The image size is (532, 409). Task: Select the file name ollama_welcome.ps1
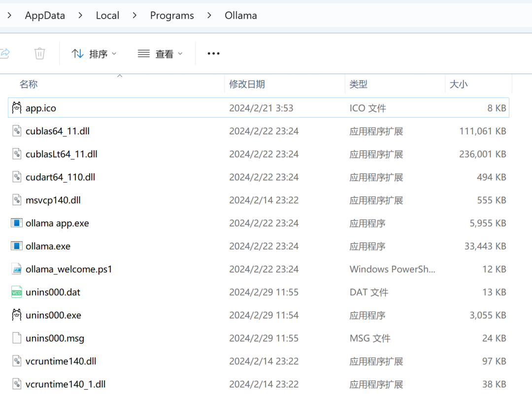pos(69,269)
